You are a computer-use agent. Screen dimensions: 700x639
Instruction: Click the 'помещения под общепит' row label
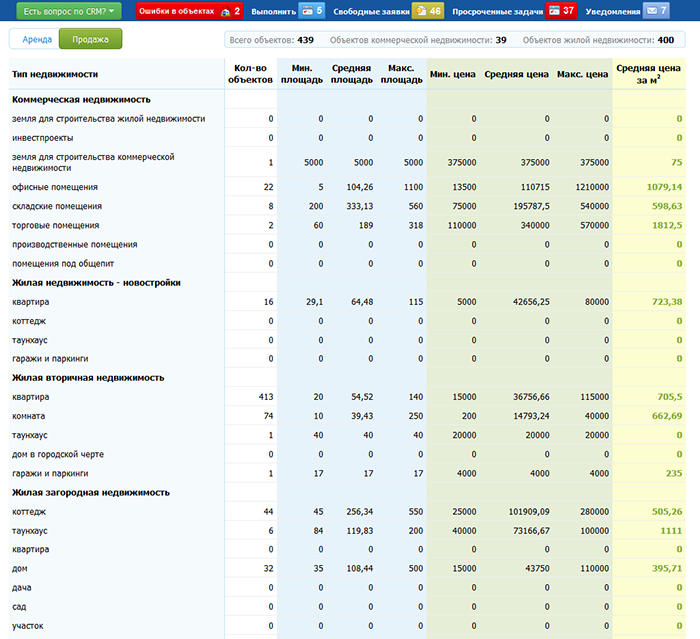point(63,264)
